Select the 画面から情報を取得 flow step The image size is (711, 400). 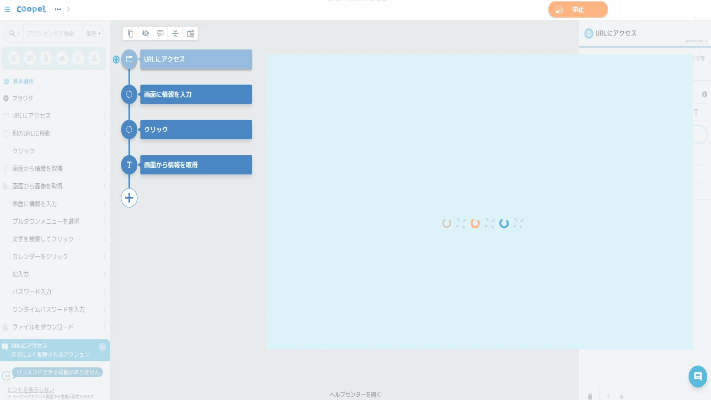coord(196,165)
